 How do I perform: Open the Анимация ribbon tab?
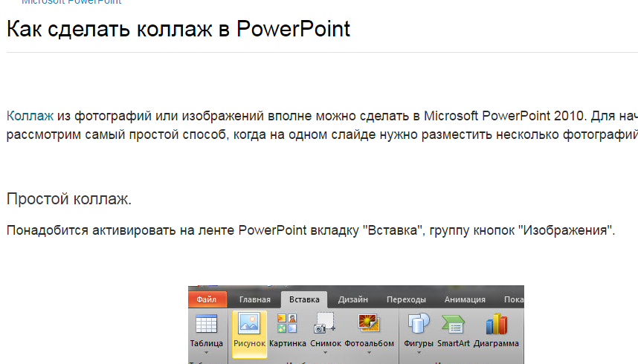[x=465, y=299]
